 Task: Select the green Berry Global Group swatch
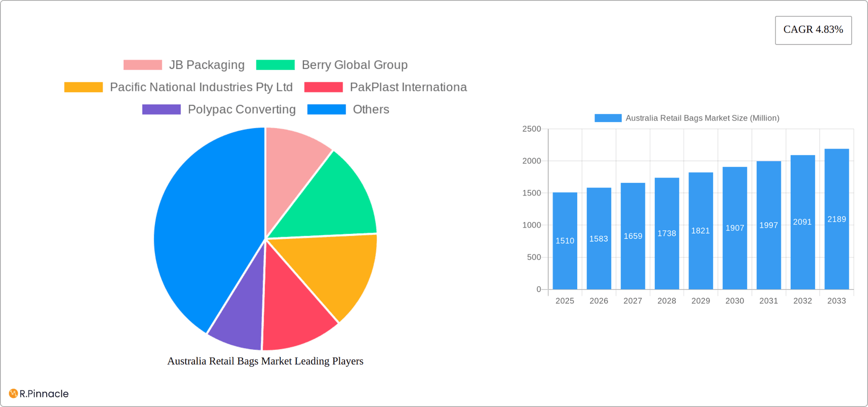coord(275,65)
